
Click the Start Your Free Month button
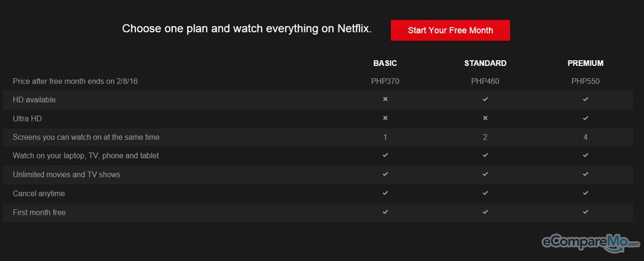pos(450,31)
